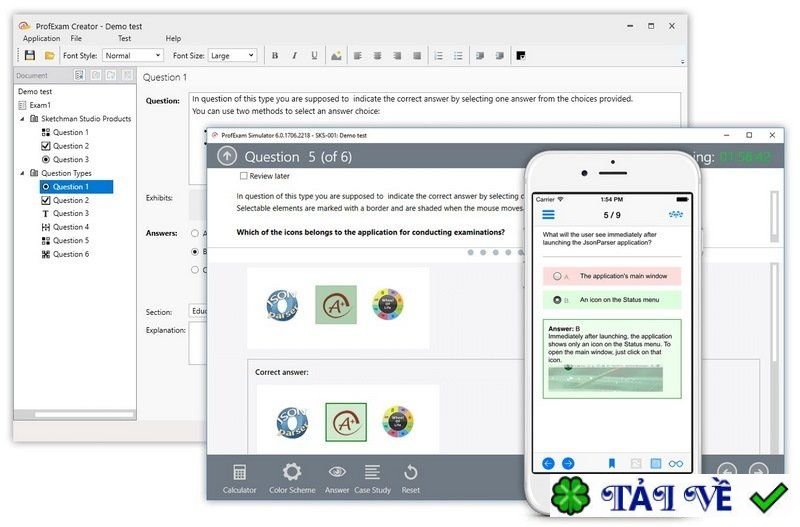Click the JSON Parser icon answer option
The height and width of the screenshot is (527, 800).
click(x=282, y=305)
